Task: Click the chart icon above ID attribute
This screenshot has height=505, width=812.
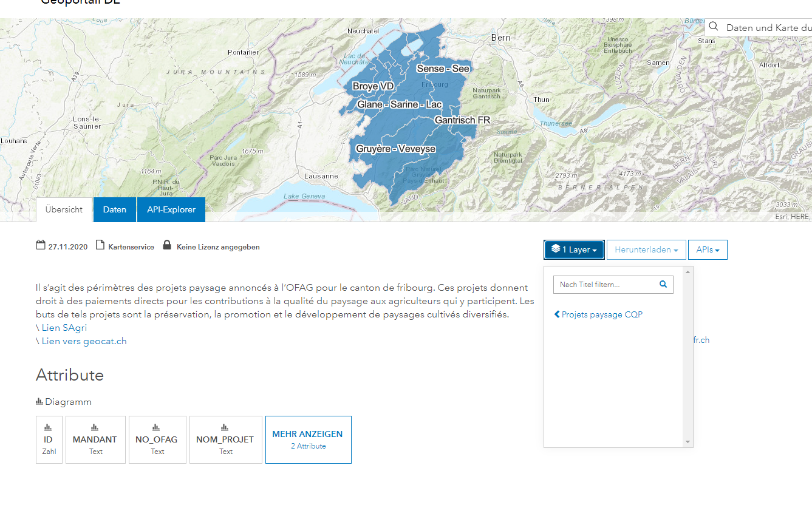Action: 49,427
